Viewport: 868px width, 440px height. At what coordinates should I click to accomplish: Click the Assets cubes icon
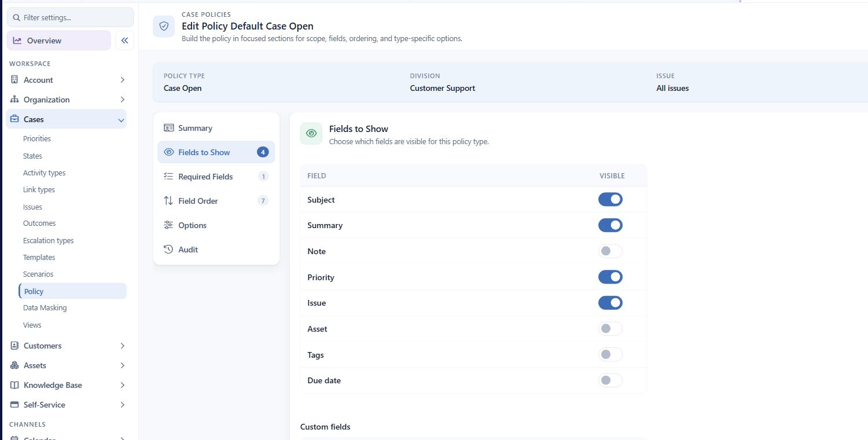click(14, 365)
